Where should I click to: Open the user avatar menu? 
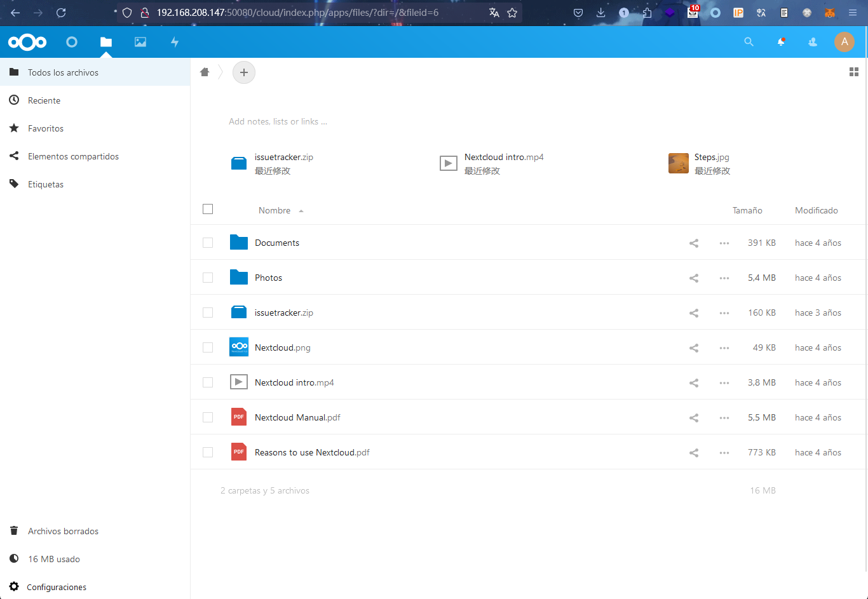click(844, 42)
